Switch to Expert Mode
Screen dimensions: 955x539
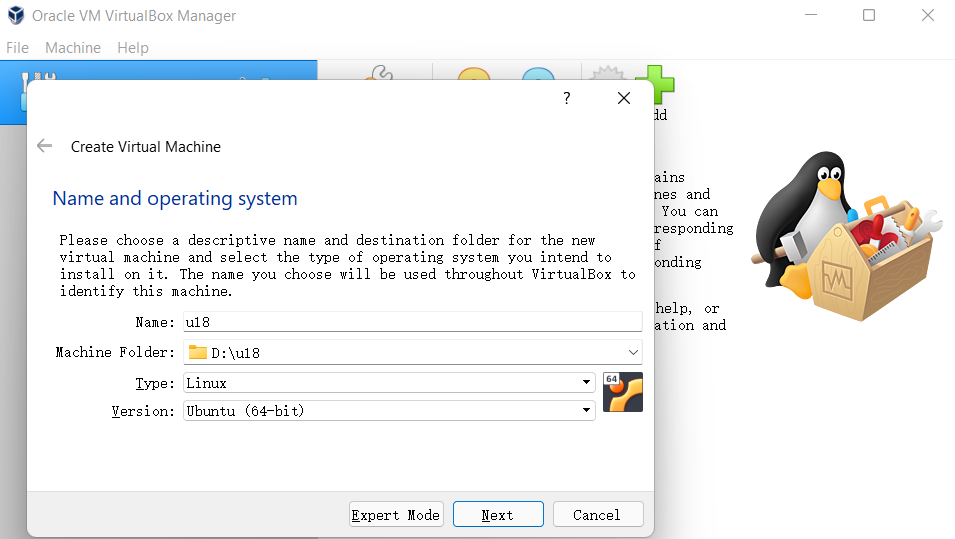tap(396, 515)
